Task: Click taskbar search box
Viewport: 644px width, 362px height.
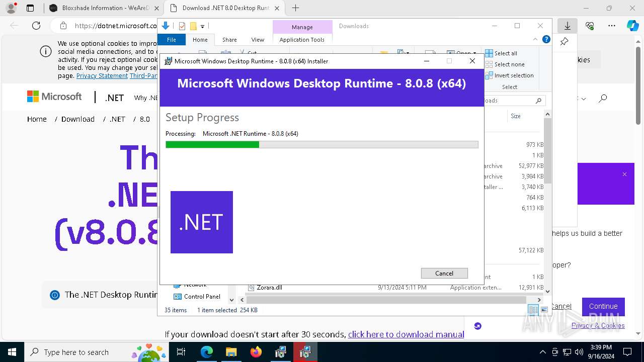Action: point(98,352)
